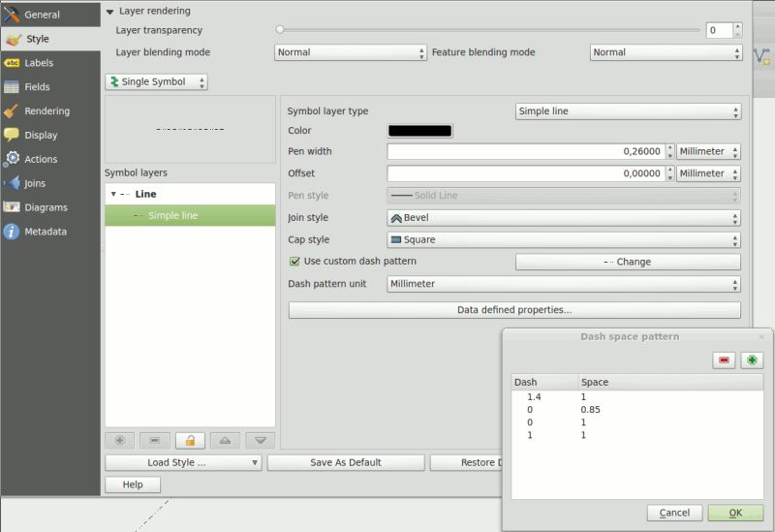Select the 1.4 dash value cell
This screenshot has width=775, height=532.
tap(535, 397)
